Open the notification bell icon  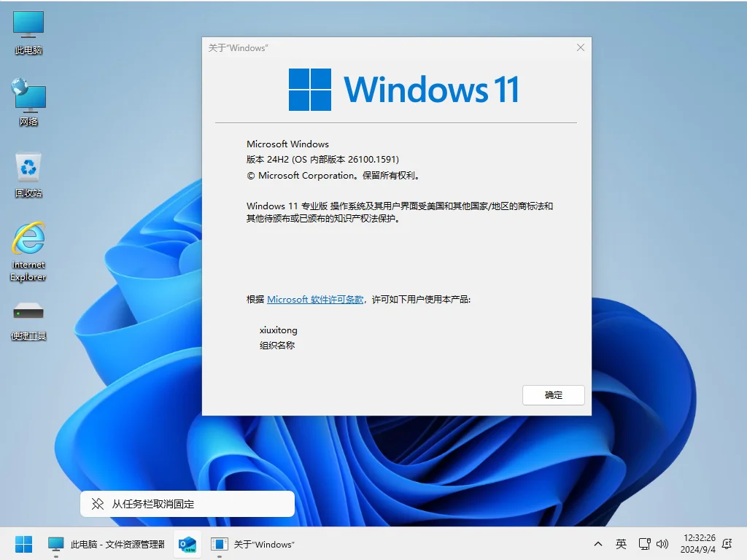727,544
